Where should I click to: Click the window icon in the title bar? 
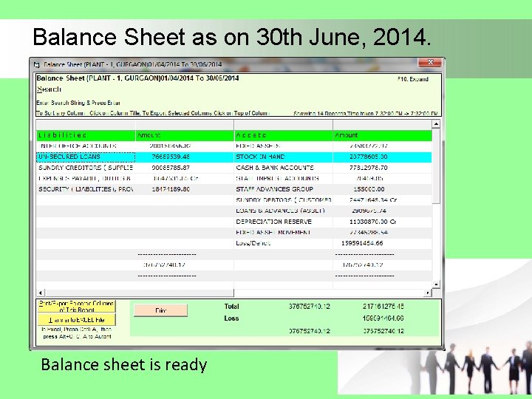pyautogui.click(x=37, y=64)
